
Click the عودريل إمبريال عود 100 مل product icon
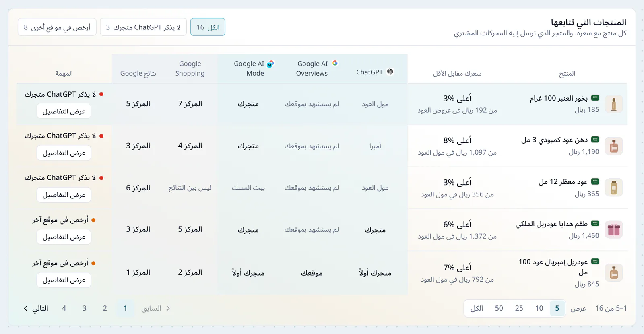614,273
